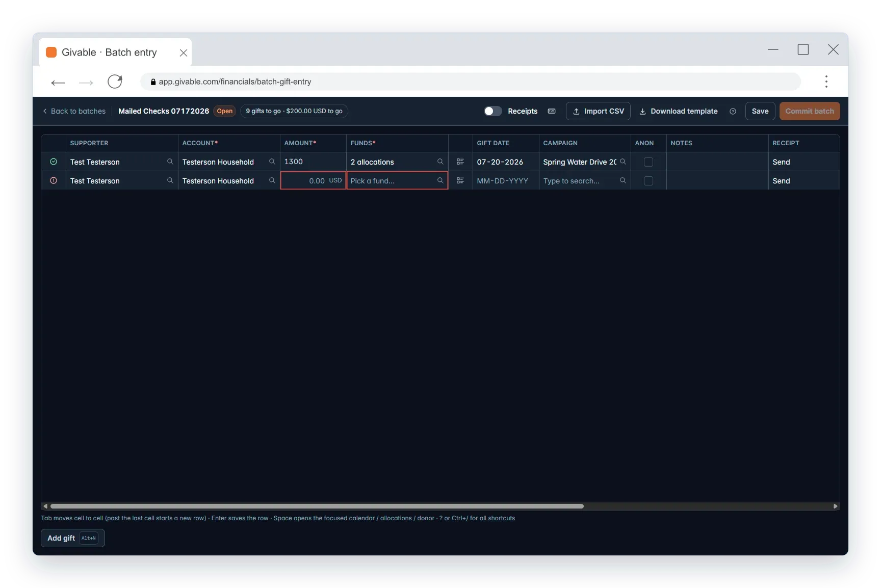Viewport: 881px width, 588px height.
Task: Open the 2 allocations funds dropdown
Action: click(x=397, y=162)
